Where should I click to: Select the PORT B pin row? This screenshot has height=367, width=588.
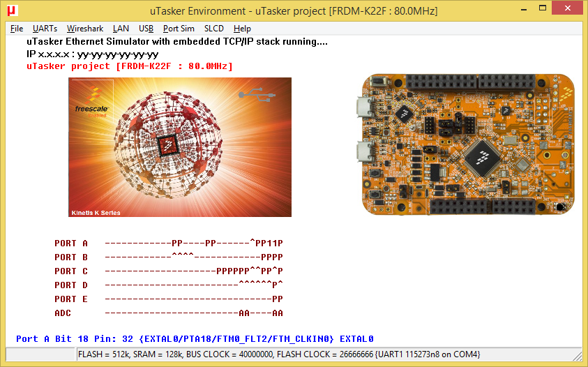pyautogui.click(x=168, y=257)
